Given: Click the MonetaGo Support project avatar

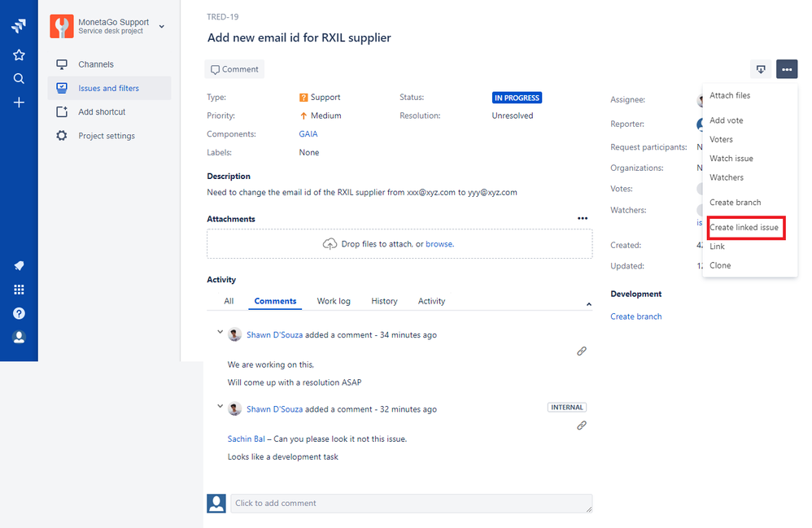Looking at the screenshot, I should pyautogui.click(x=62, y=26).
